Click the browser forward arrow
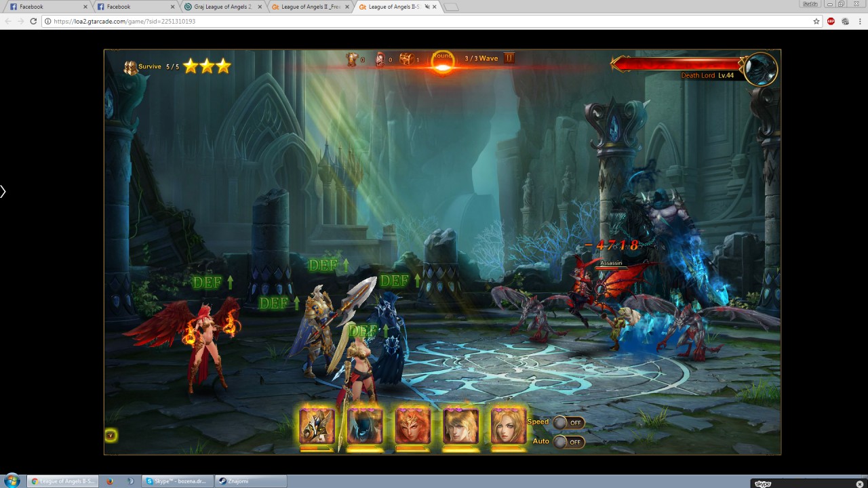Image resolution: width=868 pixels, height=488 pixels. click(21, 21)
